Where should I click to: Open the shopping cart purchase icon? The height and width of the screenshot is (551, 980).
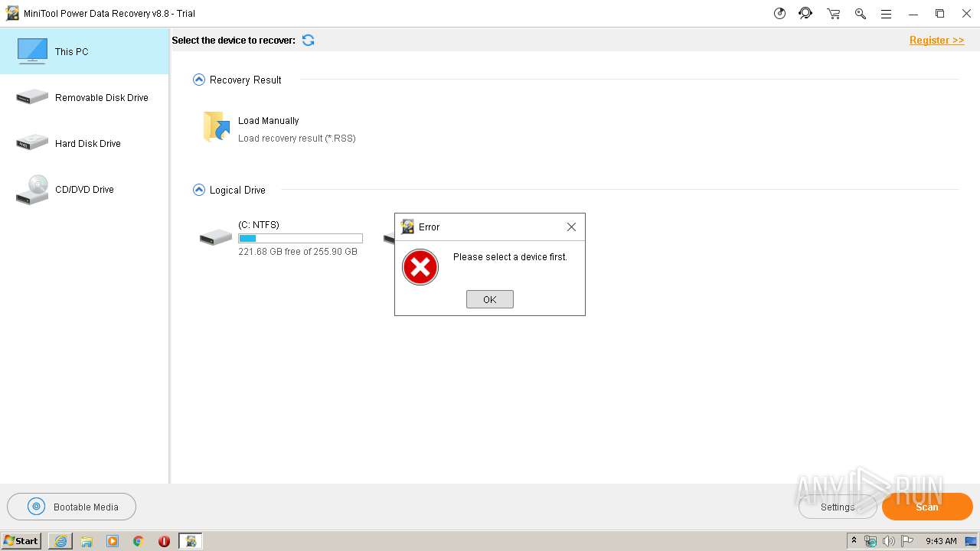click(834, 14)
